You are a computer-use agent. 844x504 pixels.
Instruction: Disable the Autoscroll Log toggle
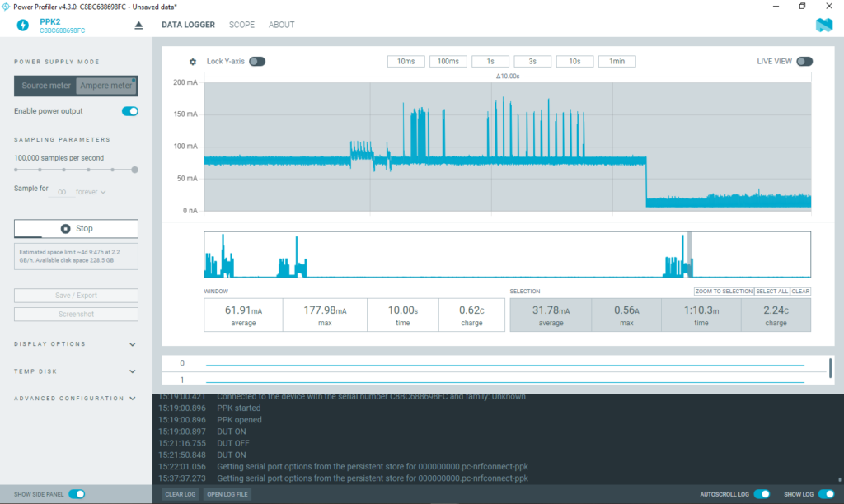[x=762, y=494]
